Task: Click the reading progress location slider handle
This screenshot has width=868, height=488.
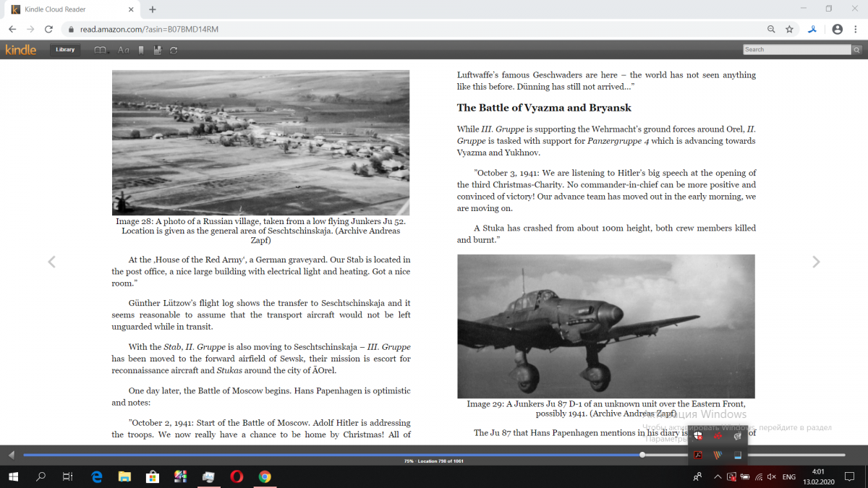Action: click(642, 455)
